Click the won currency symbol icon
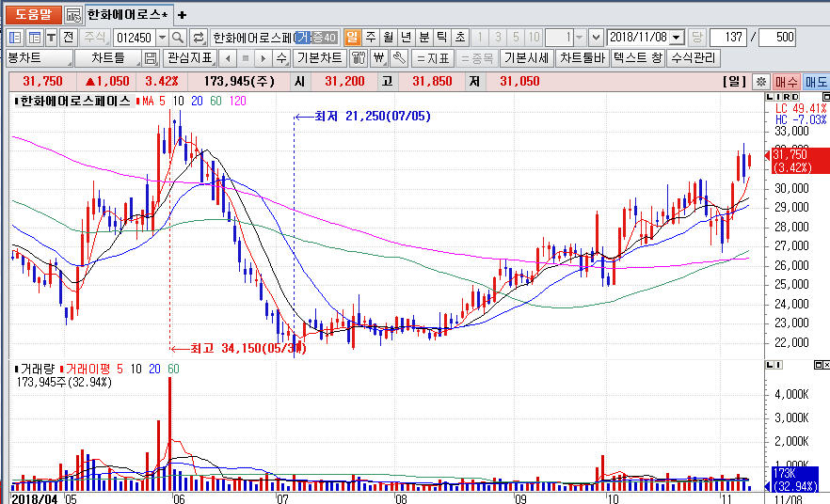The image size is (830, 504). click(x=380, y=58)
